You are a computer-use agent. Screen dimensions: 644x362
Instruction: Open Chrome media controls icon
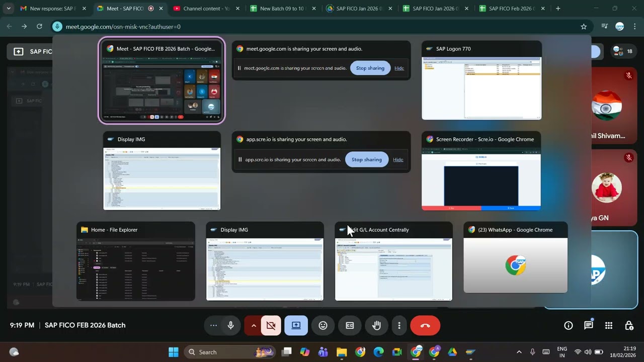coord(605,26)
